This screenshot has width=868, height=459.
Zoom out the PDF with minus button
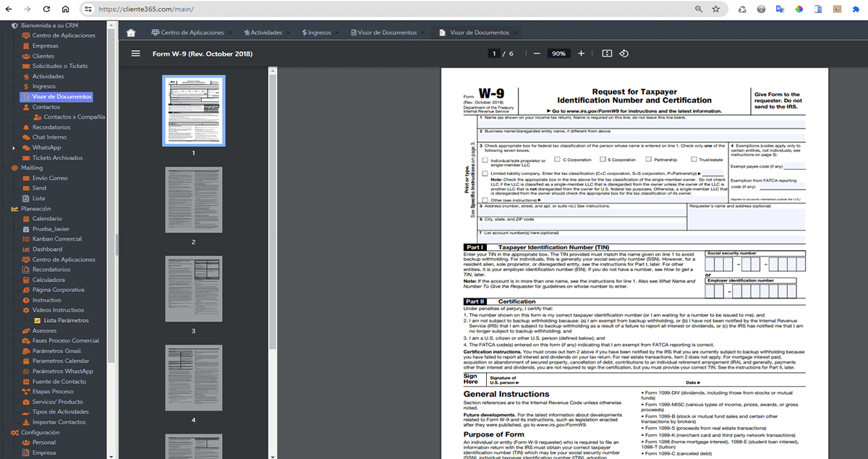pyautogui.click(x=537, y=53)
